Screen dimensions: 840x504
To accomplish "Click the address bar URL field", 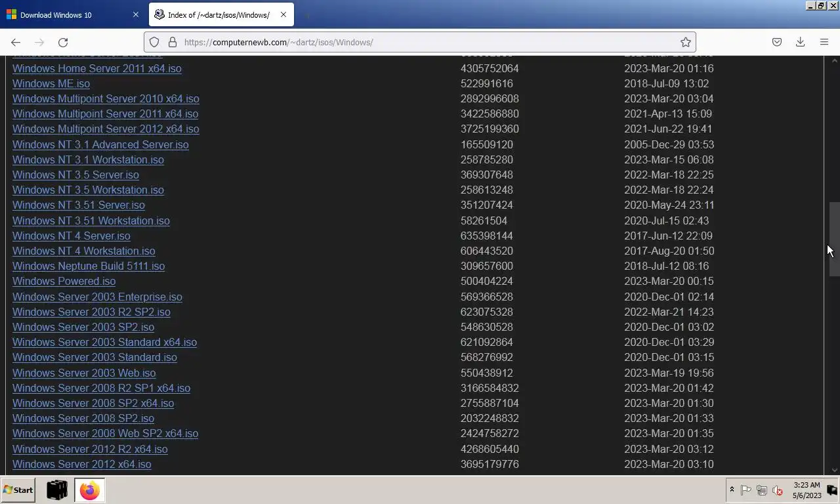I will pos(420,42).
